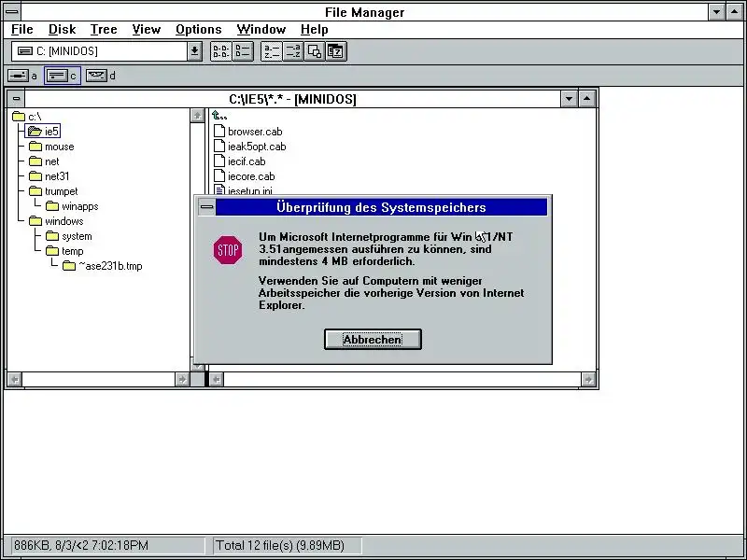
Task: Open the Help menu
Action: [315, 30]
